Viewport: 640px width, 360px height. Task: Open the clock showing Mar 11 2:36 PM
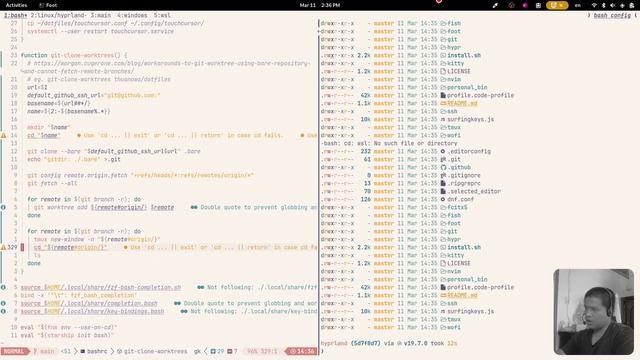pyautogui.click(x=320, y=5)
